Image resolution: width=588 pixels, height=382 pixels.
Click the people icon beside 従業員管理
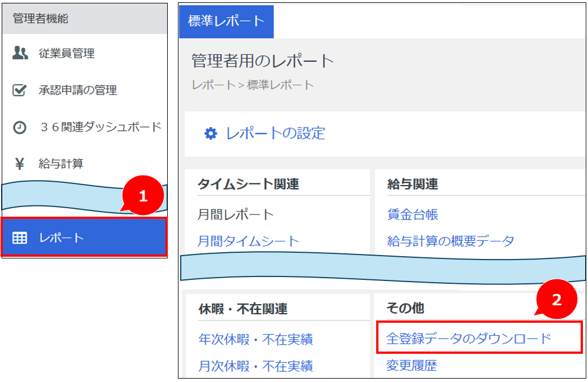pyautogui.click(x=20, y=54)
